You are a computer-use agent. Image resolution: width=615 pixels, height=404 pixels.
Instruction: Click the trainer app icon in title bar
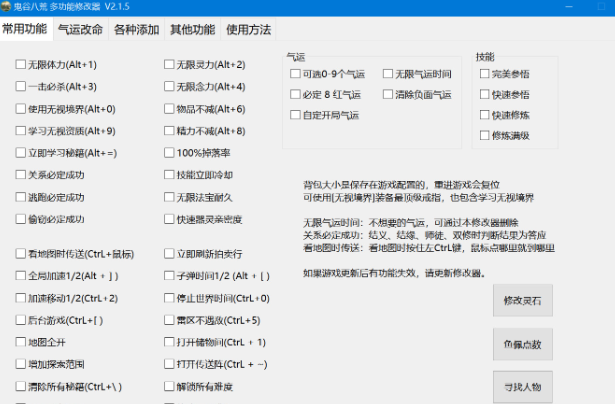tap(5, 7)
